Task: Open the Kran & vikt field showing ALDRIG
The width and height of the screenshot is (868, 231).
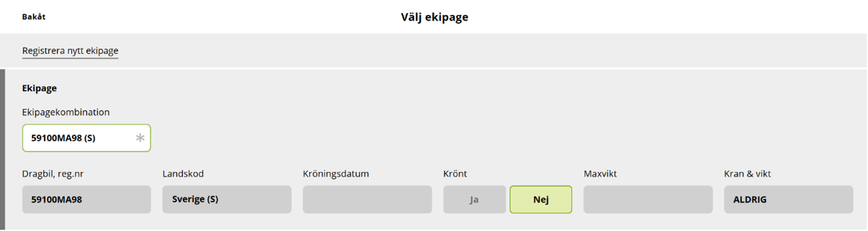Action: point(788,199)
